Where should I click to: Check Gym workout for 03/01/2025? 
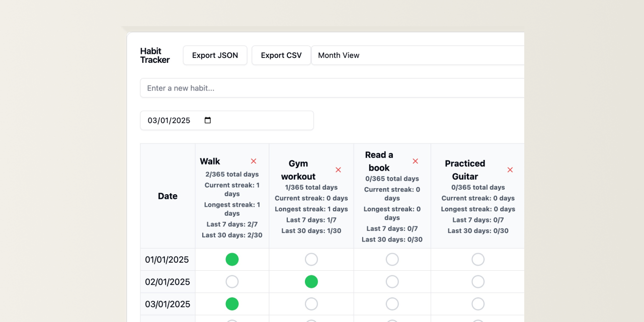311,304
